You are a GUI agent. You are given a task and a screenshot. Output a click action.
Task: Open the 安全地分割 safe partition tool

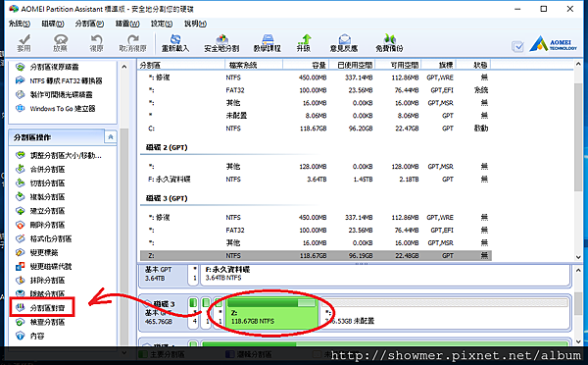pyautogui.click(x=221, y=43)
